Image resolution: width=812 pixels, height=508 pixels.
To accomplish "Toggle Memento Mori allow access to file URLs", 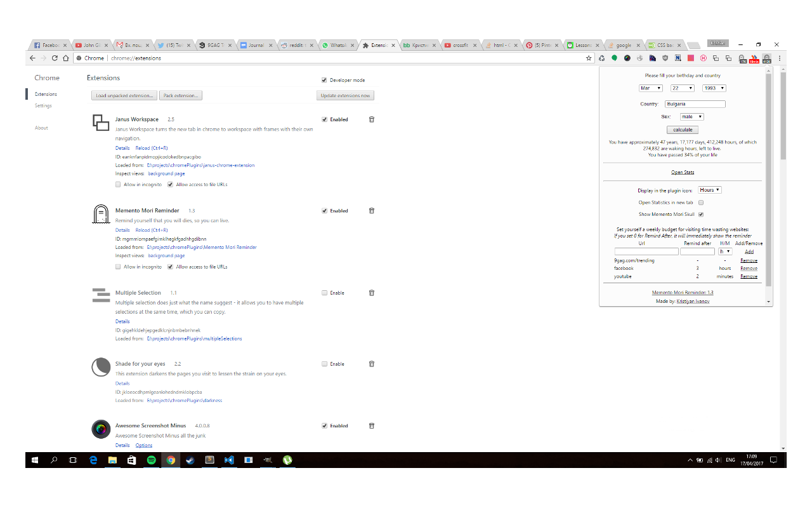I will tap(170, 267).
